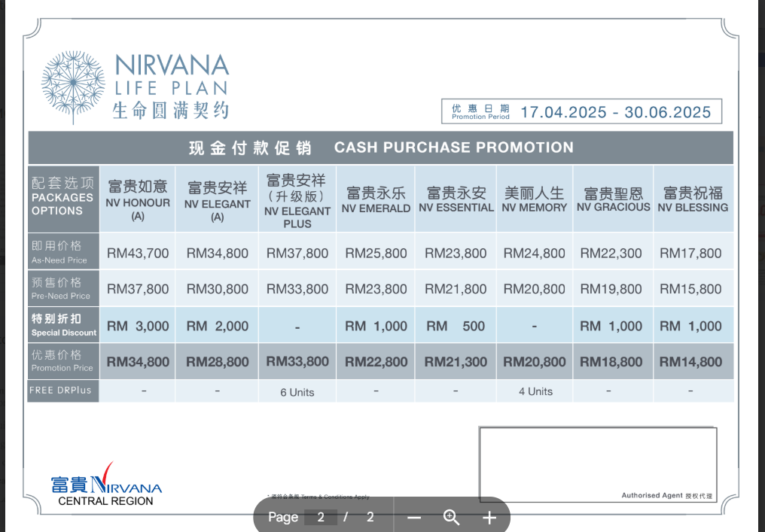Click the total page count 2
765x532 pixels.
[370, 517]
